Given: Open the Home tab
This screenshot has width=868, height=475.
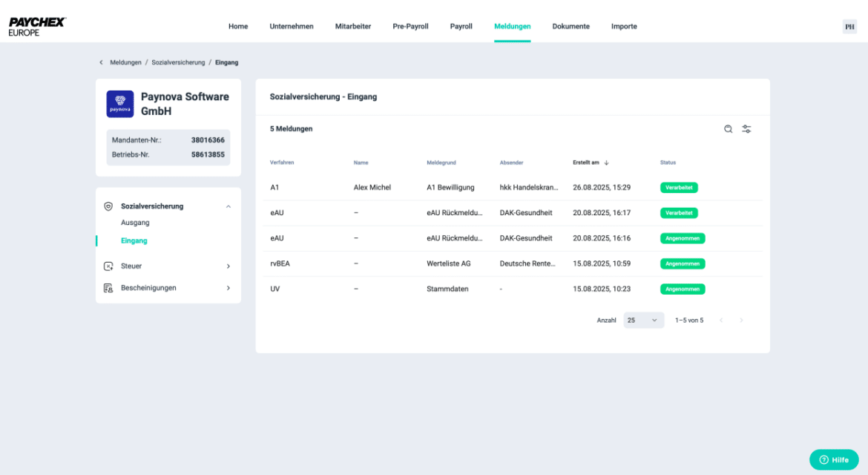Looking at the screenshot, I should click(x=238, y=27).
